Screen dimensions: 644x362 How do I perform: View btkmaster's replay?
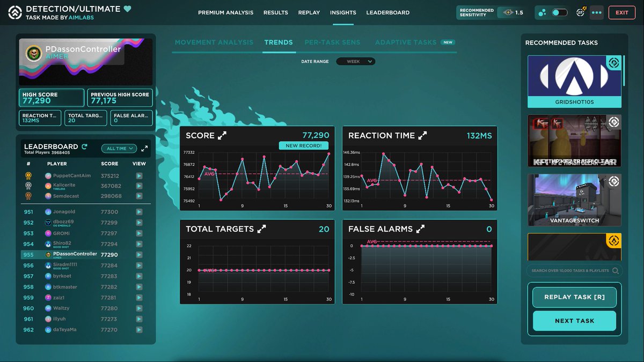point(139,287)
